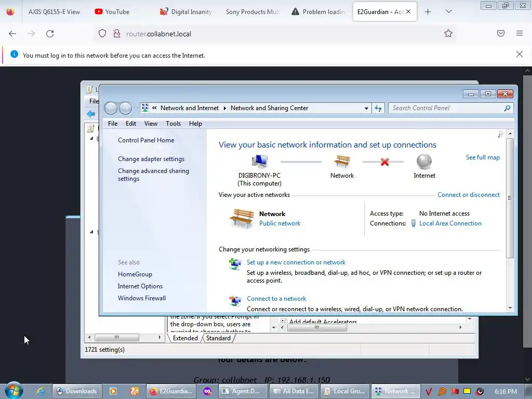Switch to Agent.D taskbar window
Viewport: 532px width, 399px height.
pos(242,391)
